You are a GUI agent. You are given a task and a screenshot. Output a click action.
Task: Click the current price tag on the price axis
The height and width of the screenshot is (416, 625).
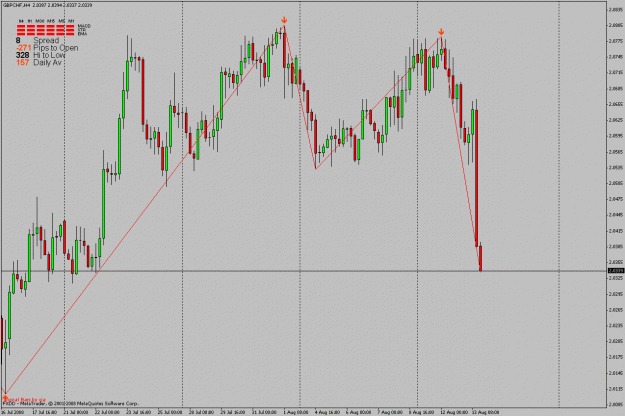616,271
